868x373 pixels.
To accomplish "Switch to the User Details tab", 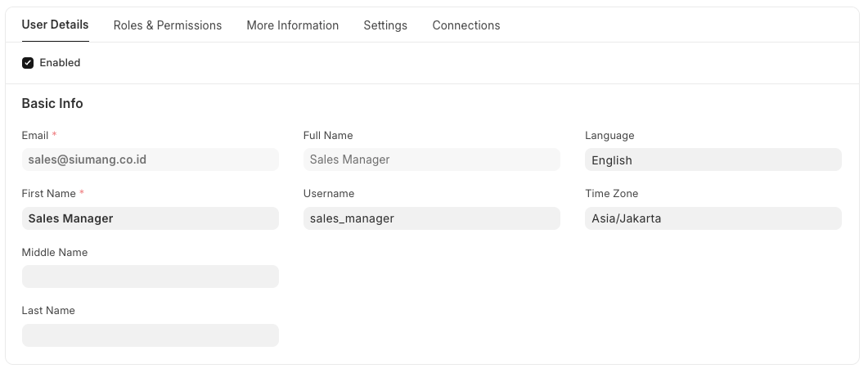I will coord(56,25).
